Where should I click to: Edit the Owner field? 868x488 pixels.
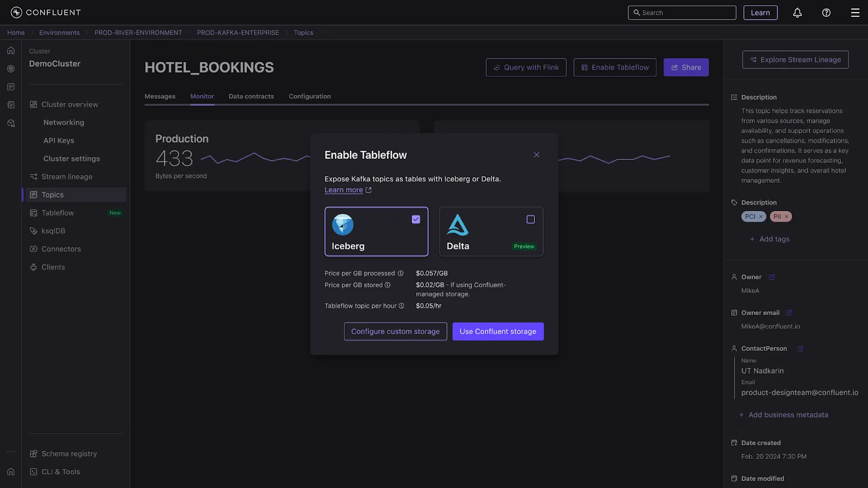click(x=771, y=277)
